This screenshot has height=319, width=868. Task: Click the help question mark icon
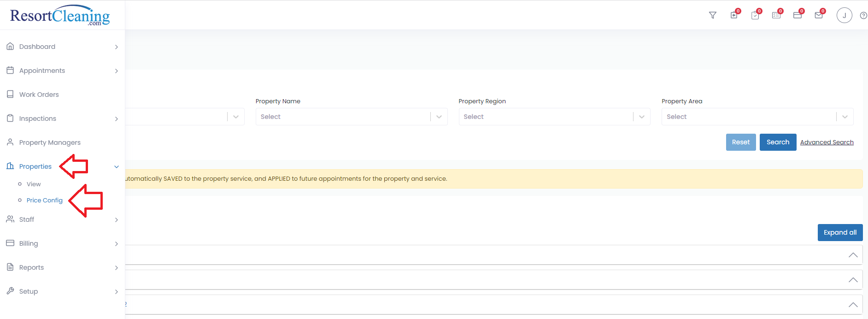pyautogui.click(x=863, y=15)
